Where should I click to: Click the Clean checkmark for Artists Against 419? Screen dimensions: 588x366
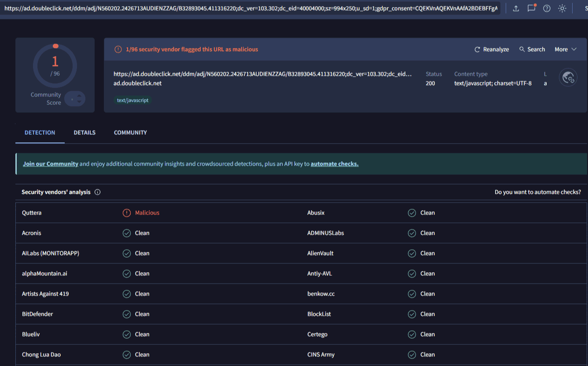[x=127, y=294]
